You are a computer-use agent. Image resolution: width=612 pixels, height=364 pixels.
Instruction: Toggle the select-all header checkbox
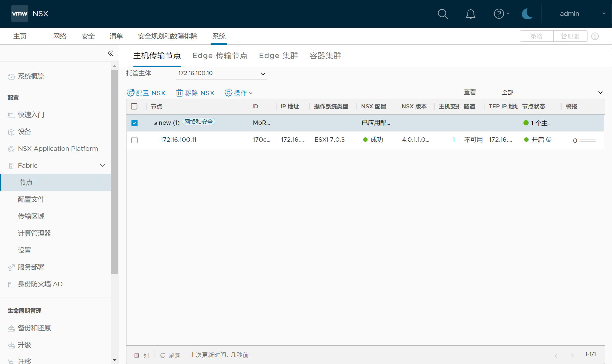tap(134, 106)
